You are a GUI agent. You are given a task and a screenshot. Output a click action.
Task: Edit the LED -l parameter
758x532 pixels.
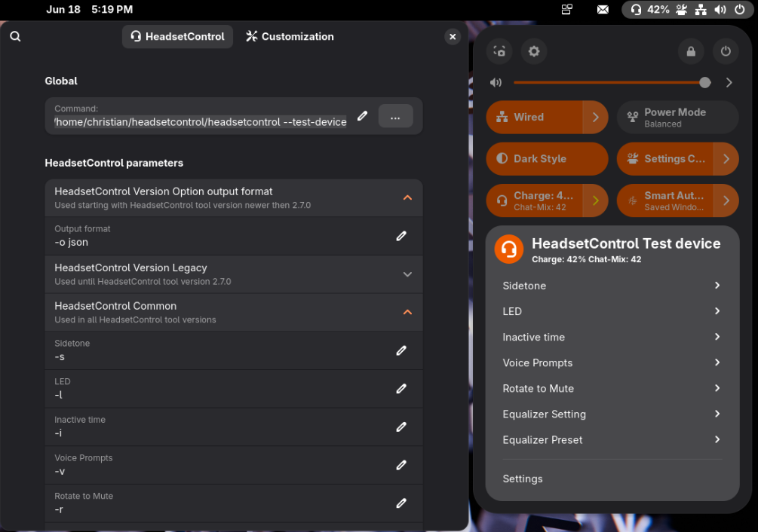[x=401, y=389]
